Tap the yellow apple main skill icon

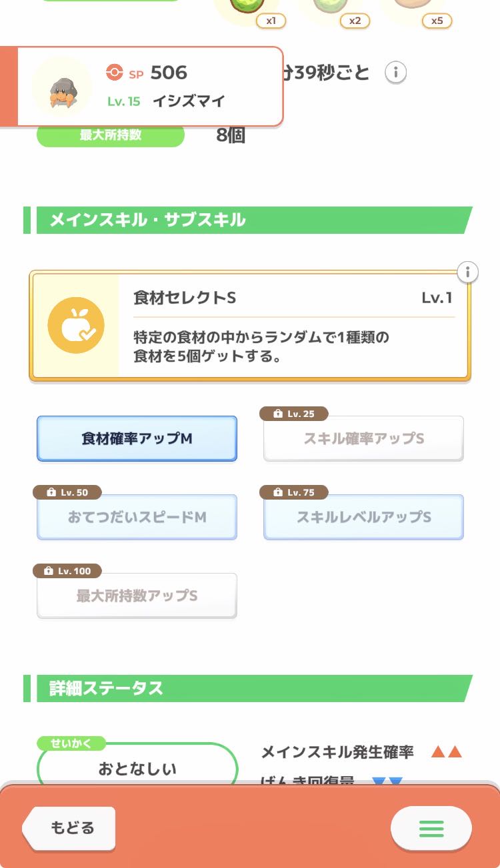76,326
